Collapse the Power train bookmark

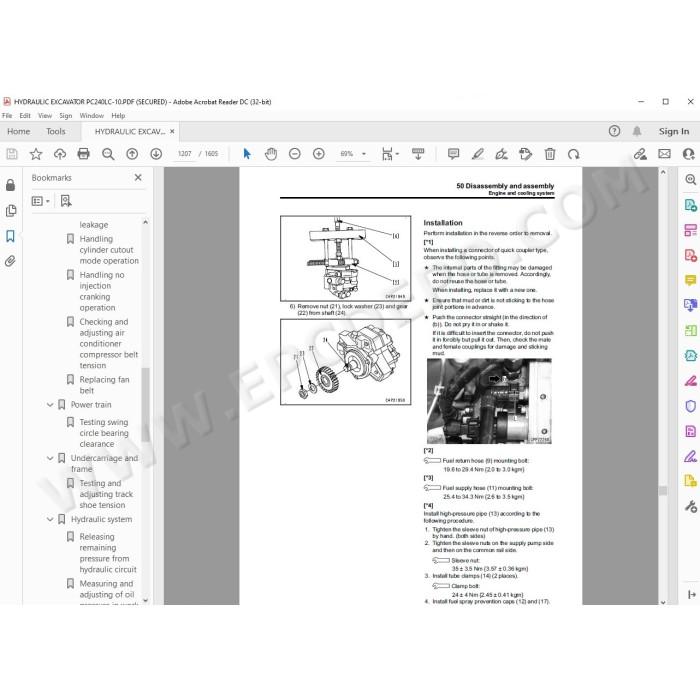click(x=50, y=405)
